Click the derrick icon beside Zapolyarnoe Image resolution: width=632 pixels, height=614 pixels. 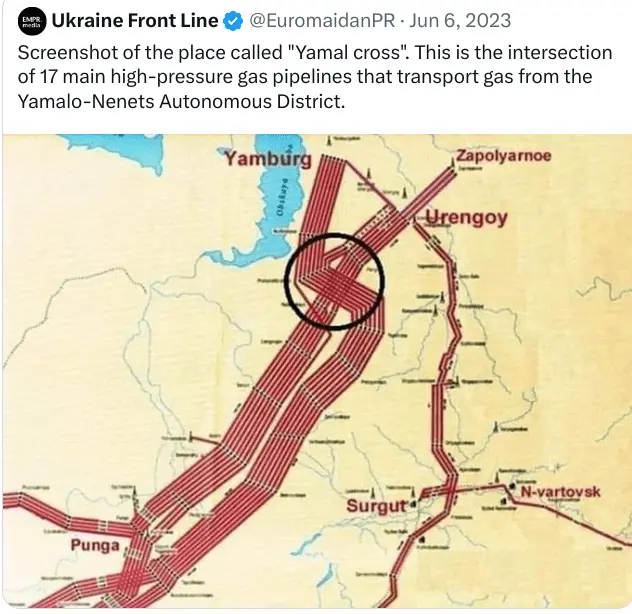click(x=451, y=164)
